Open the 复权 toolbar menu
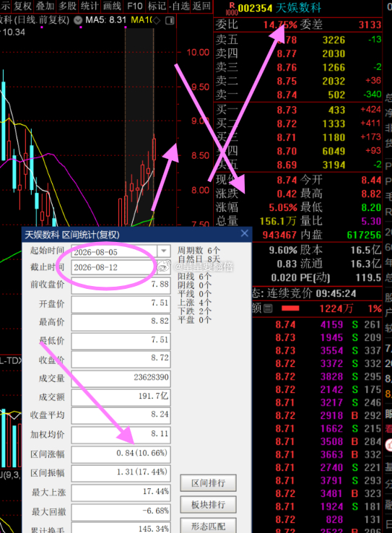 [23, 6]
